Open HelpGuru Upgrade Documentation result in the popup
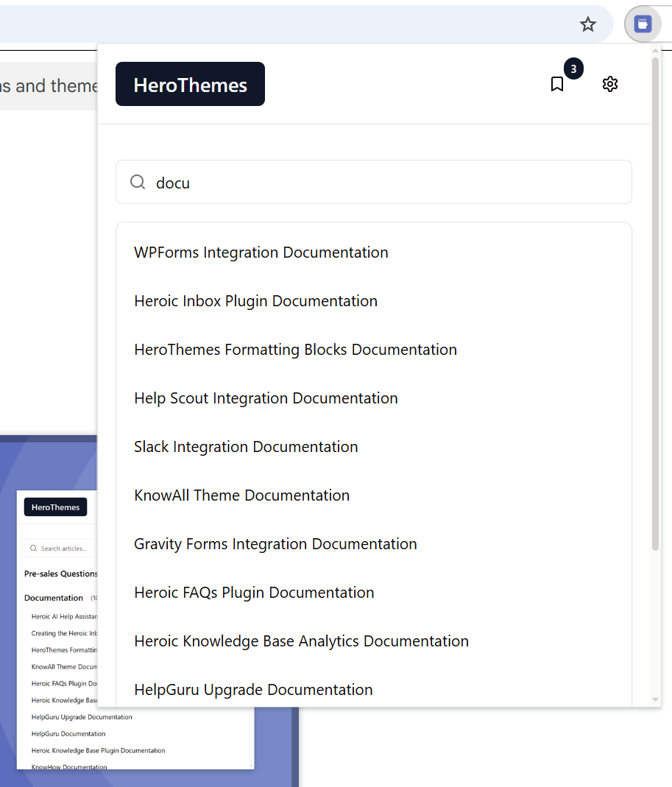Screen dimensions: 672x787 click(253, 690)
